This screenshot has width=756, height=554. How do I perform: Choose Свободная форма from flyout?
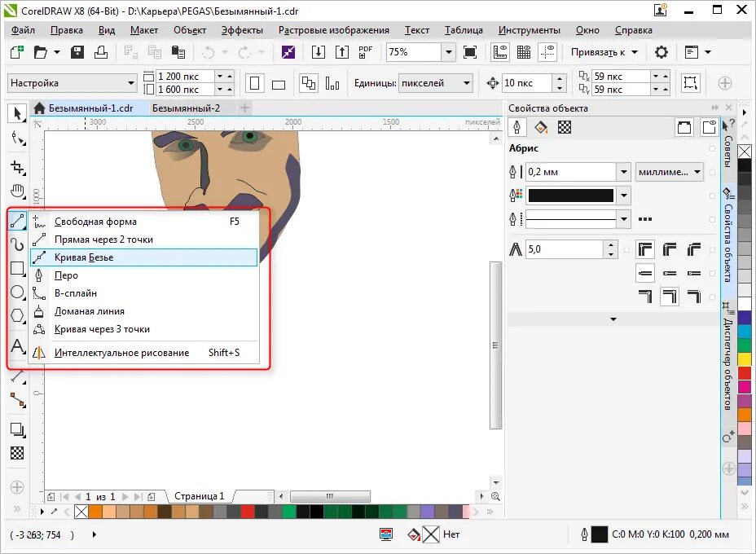[x=143, y=222]
